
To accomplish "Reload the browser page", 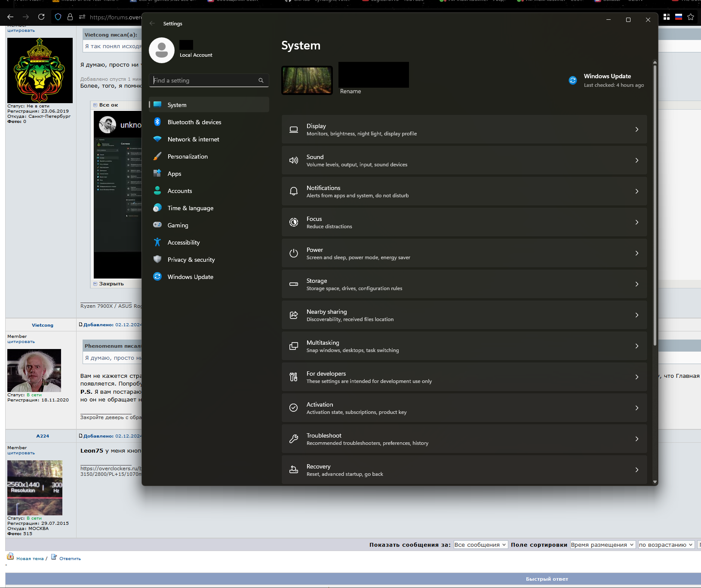I will (x=41, y=17).
